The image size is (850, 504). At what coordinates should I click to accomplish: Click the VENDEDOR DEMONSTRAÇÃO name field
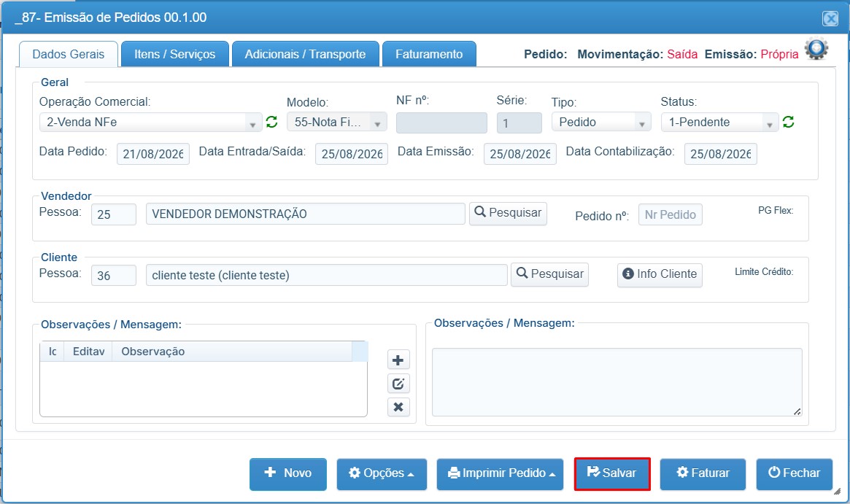(305, 214)
